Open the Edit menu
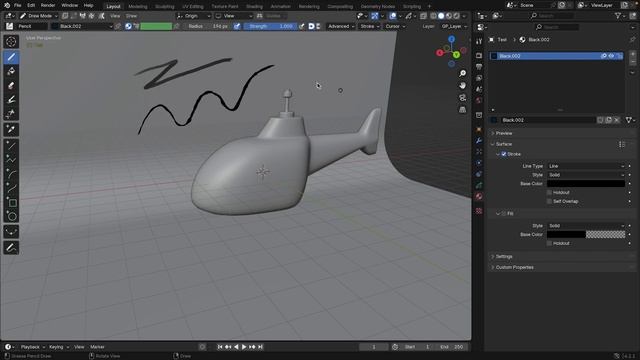The width and height of the screenshot is (640, 360). point(31,5)
